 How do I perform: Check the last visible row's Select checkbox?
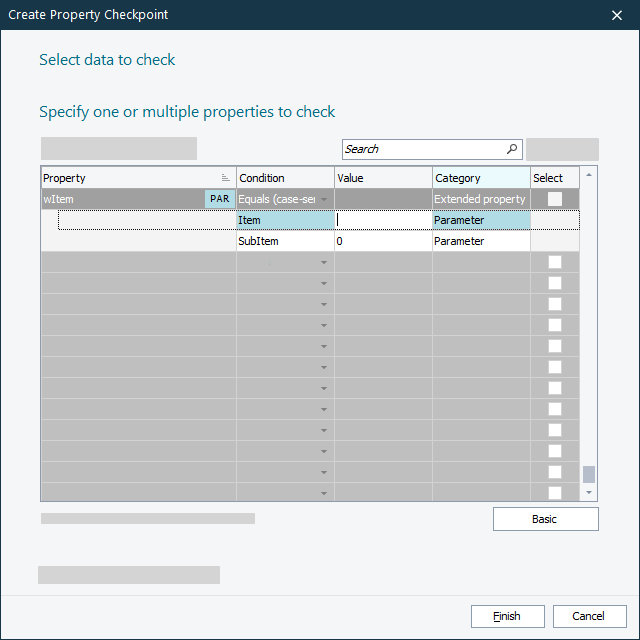[555, 493]
